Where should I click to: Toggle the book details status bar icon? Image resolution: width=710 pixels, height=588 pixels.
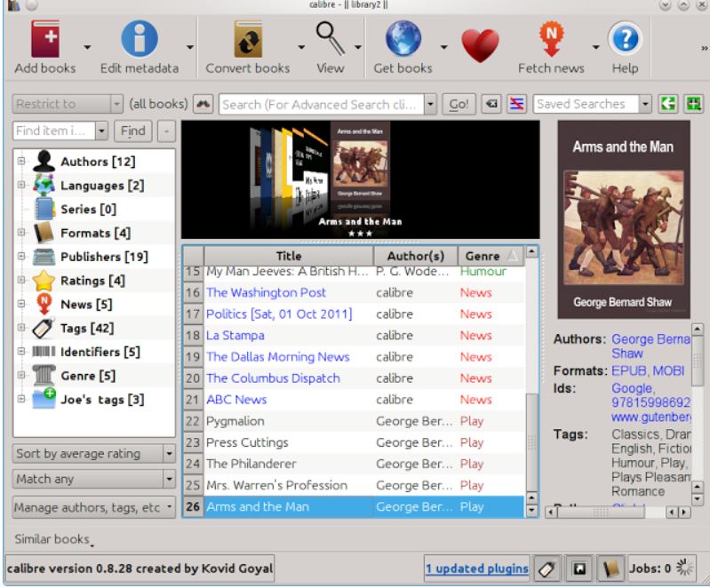(610, 568)
